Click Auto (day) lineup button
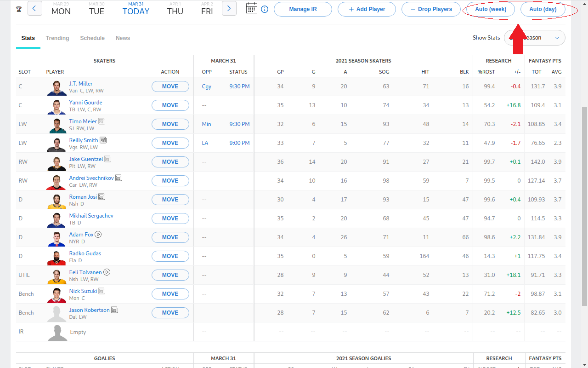Image resolution: width=588 pixels, height=368 pixels. point(543,9)
